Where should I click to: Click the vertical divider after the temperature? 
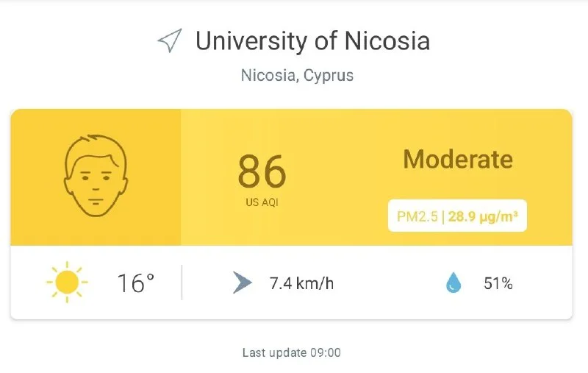click(182, 283)
